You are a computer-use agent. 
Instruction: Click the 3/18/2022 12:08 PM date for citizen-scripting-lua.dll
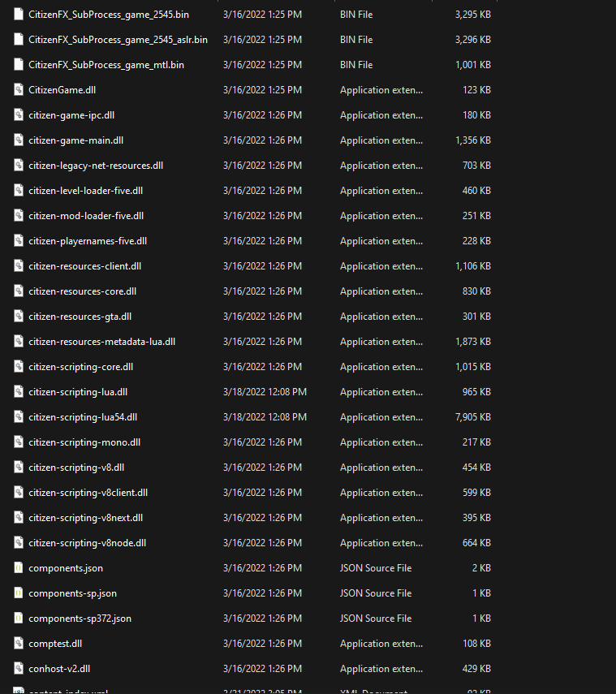coord(265,392)
